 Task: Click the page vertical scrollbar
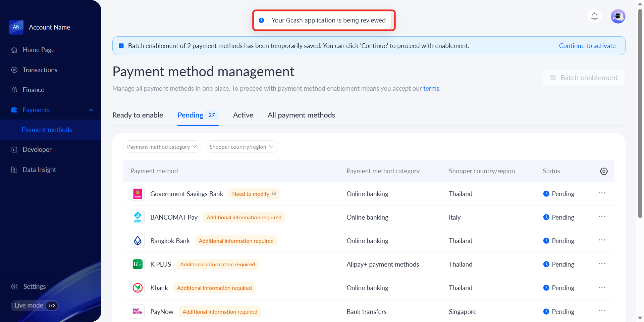[x=640, y=114]
